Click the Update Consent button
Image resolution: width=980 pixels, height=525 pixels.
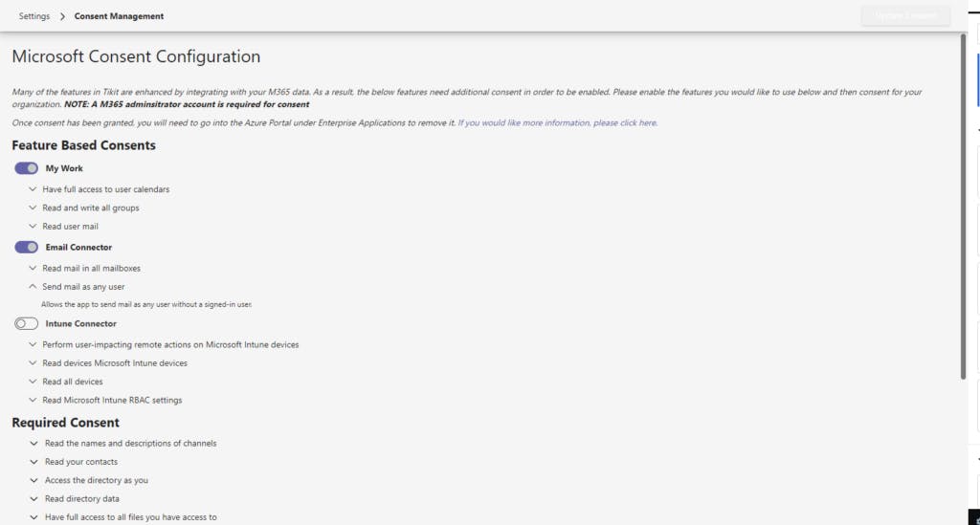[x=904, y=16]
